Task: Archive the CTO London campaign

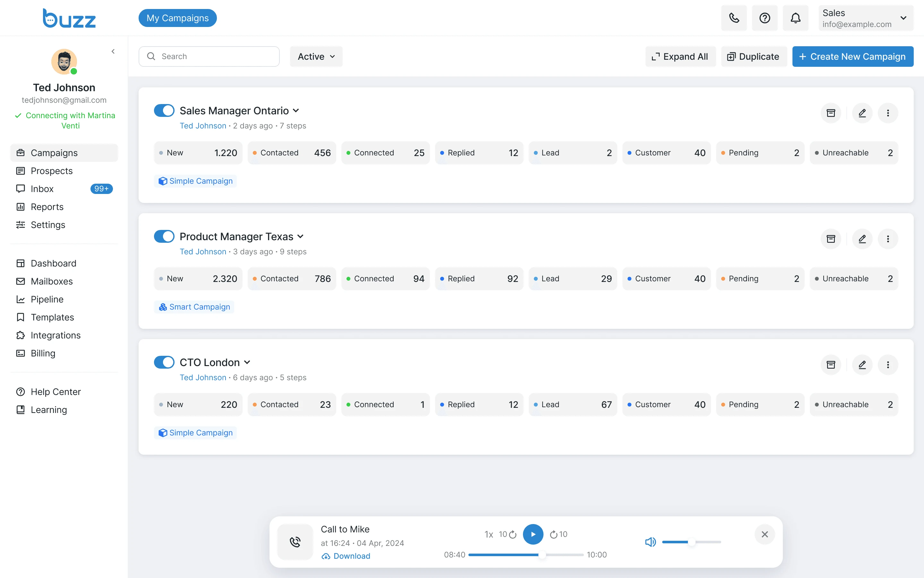Action: tap(831, 365)
